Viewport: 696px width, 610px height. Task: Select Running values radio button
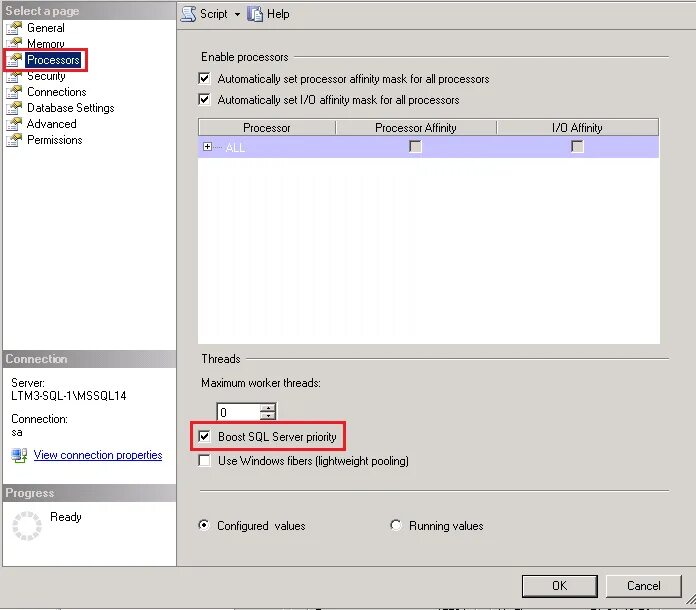point(395,525)
